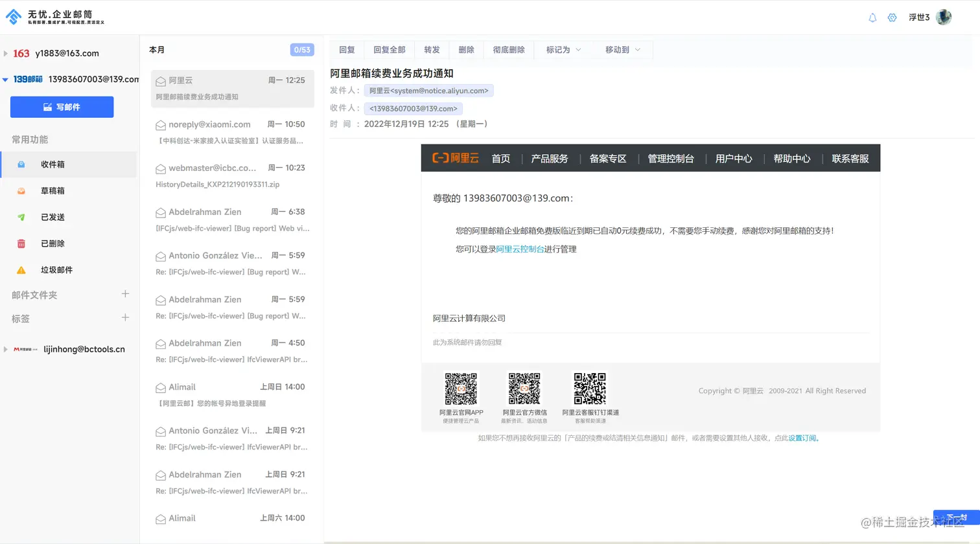Click envelope icon of Alimail 上周日 14:00 mail
Image resolution: width=980 pixels, height=544 pixels.
pos(160,387)
